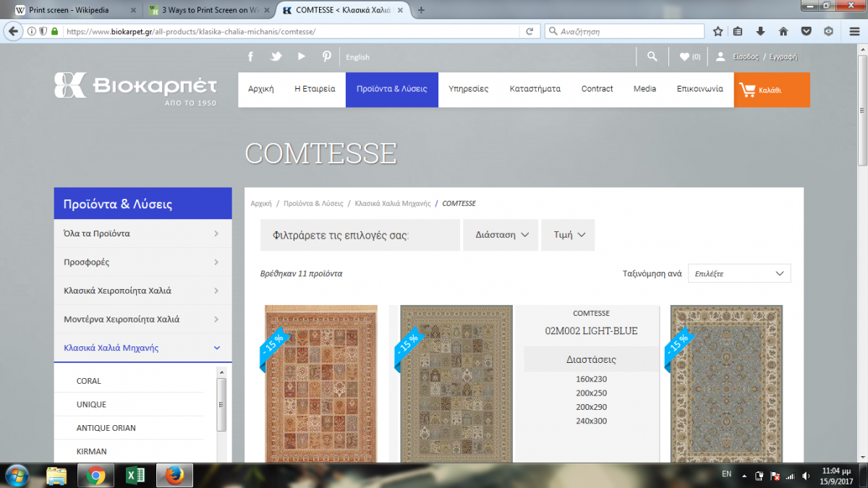The image size is (868, 488).
Task: Go to Αρχική in main menu
Action: (x=261, y=89)
